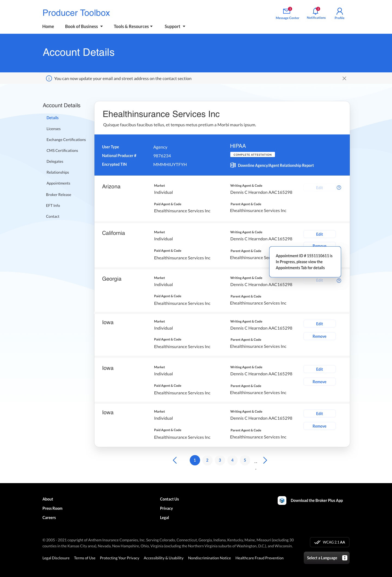Expand Book of Business menu
The image size is (392, 577).
[84, 26]
